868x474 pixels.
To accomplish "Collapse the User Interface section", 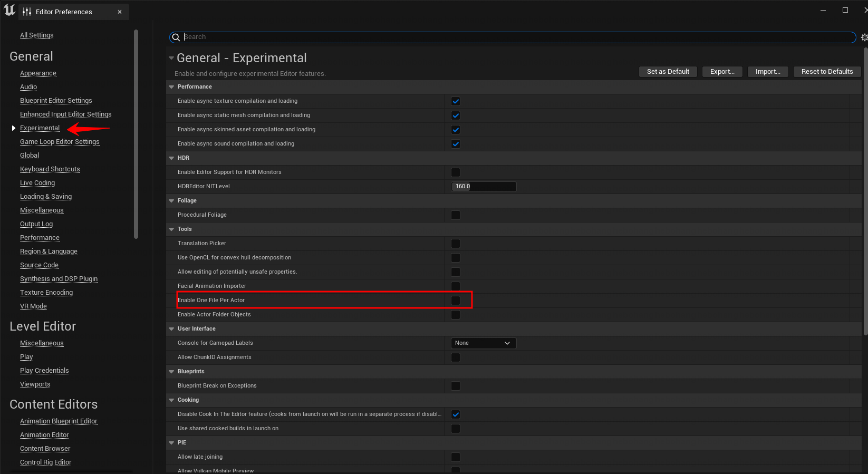I will (171, 329).
